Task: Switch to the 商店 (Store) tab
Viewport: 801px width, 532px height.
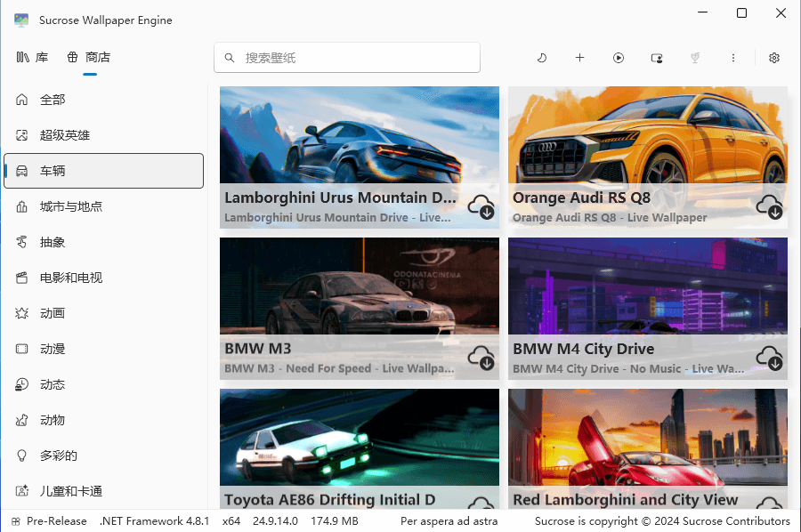Action: point(89,57)
